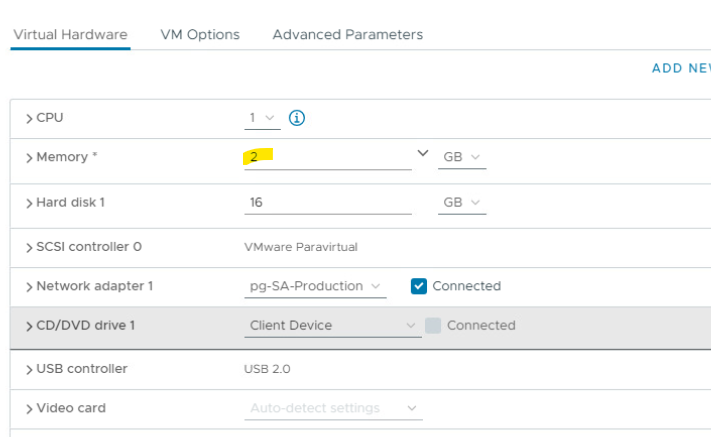Expand the Memory settings row
The image size is (711, 437).
coord(30,158)
